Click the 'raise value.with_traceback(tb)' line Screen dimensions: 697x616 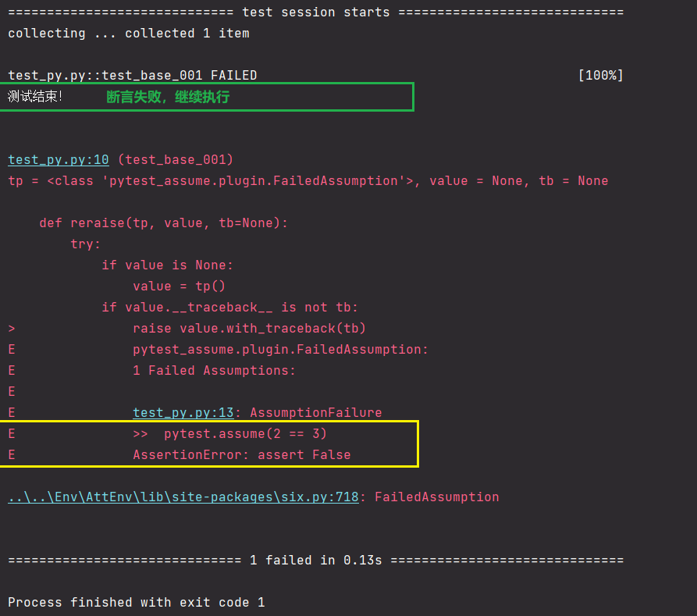(249, 328)
